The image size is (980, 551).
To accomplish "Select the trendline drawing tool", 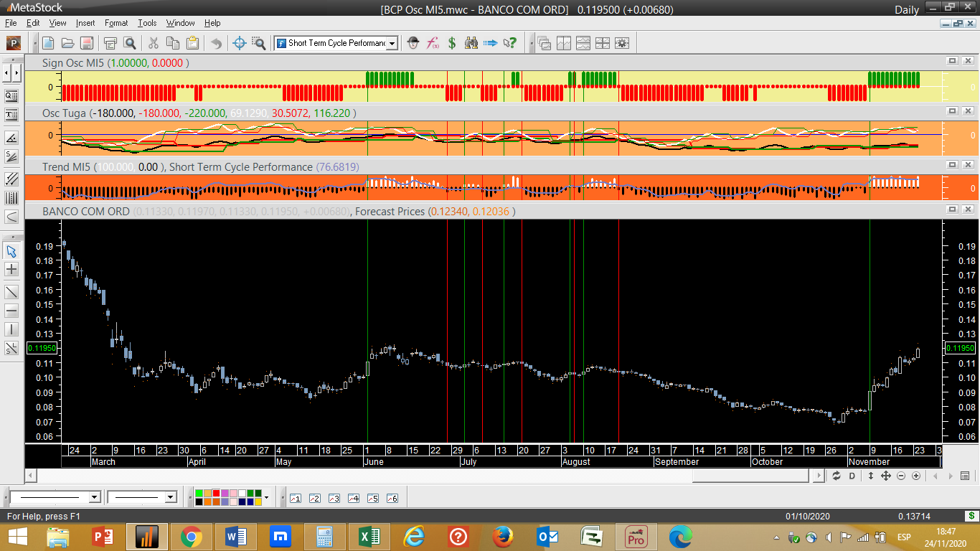I will pos(11,292).
